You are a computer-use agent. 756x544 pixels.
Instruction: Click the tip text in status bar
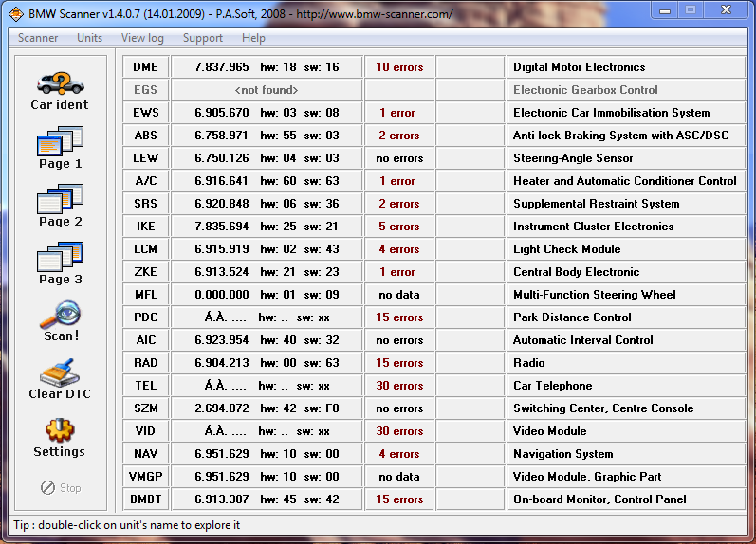click(x=126, y=525)
